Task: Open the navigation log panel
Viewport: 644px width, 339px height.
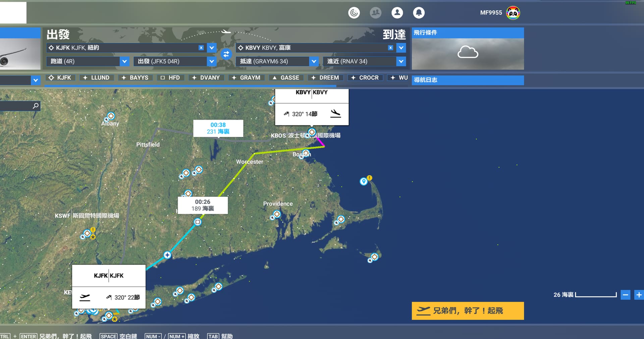Action: 468,80
